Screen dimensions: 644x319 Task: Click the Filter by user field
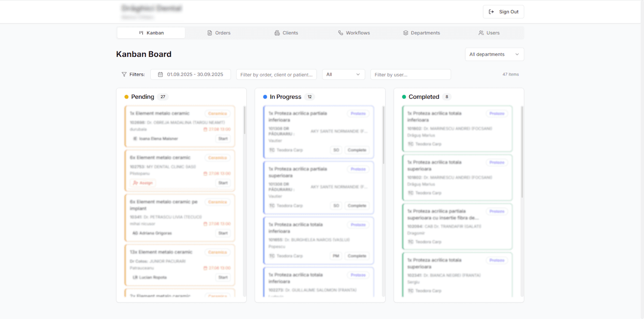click(x=411, y=75)
